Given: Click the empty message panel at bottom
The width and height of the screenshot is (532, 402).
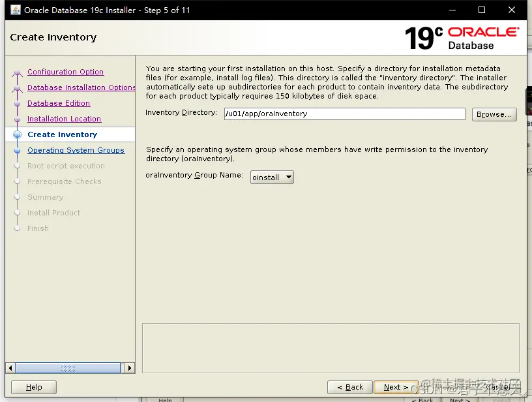Looking at the screenshot, I should pyautogui.click(x=331, y=348).
